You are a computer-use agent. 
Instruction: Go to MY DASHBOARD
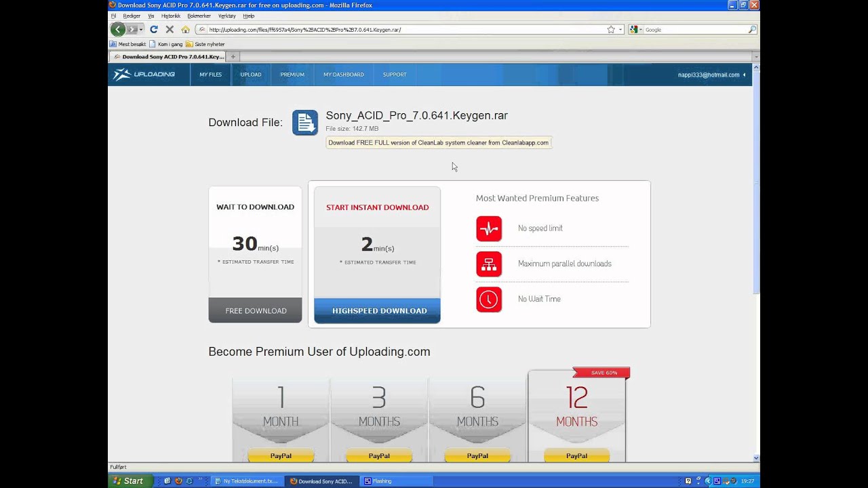click(344, 75)
